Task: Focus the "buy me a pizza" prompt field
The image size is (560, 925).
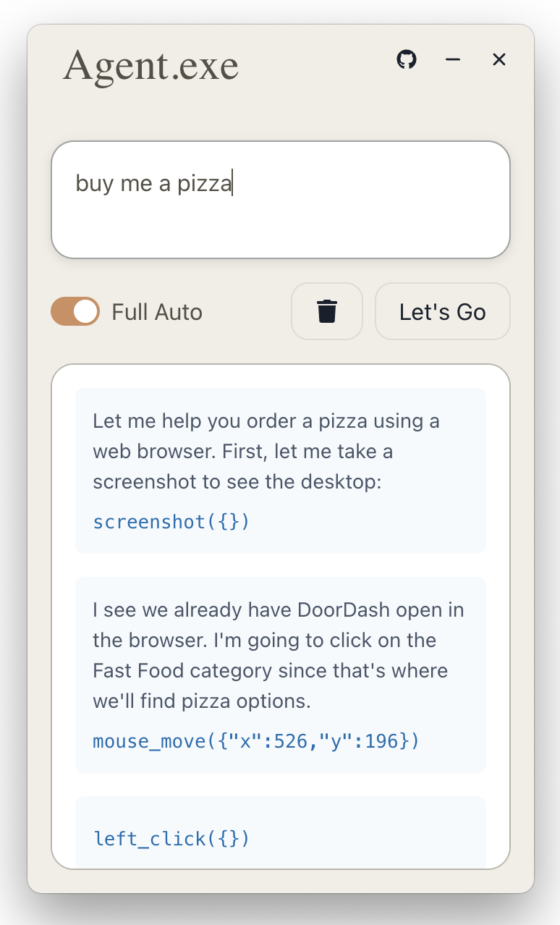Action: coord(281,200)
